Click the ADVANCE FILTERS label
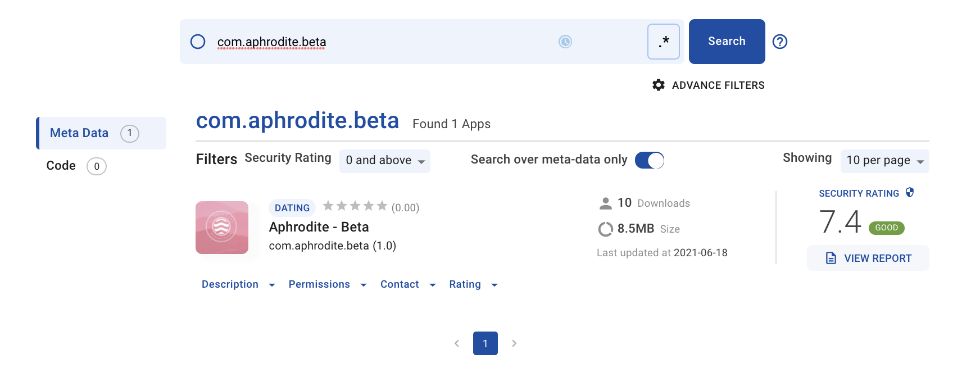The height and width of the screenshot is (372, 980). [x=718, y=85]
